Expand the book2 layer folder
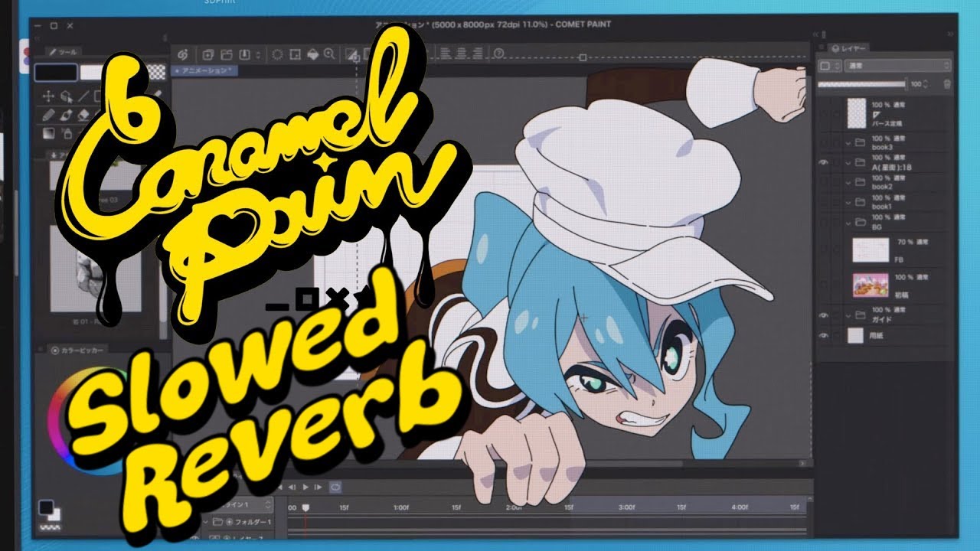The image size is (980, 551). (848, 183)
